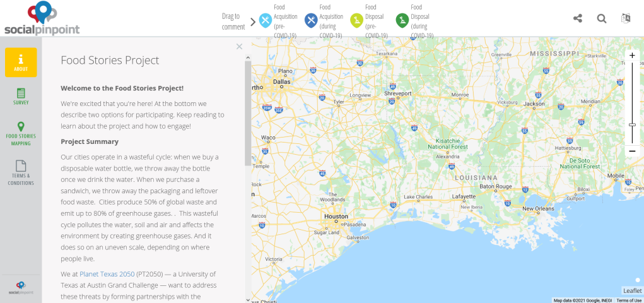The width and height of the screenshot is (644, 303).
Task: Select the Food Acquisition during COVID-19 marker icon
Action: pos(312,20)
